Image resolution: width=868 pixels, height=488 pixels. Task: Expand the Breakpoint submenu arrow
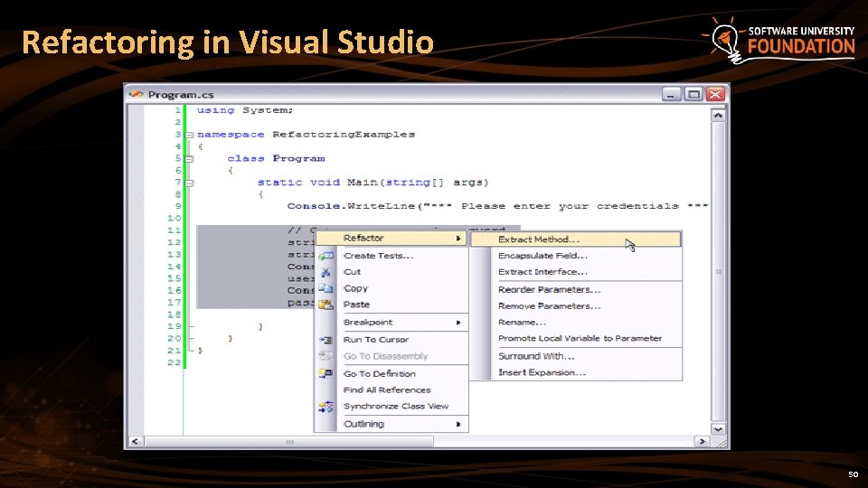tap(458, 323)
